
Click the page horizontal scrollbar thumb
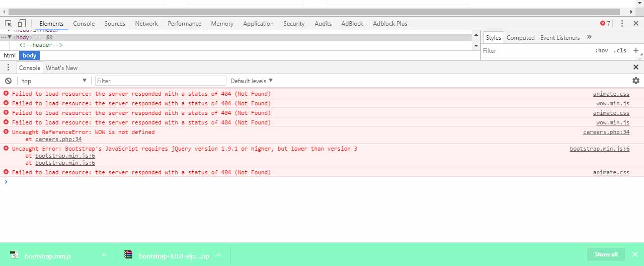(313, 11)
